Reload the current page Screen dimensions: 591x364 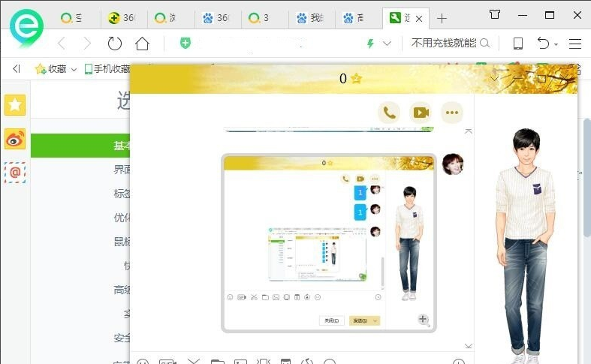115,44
